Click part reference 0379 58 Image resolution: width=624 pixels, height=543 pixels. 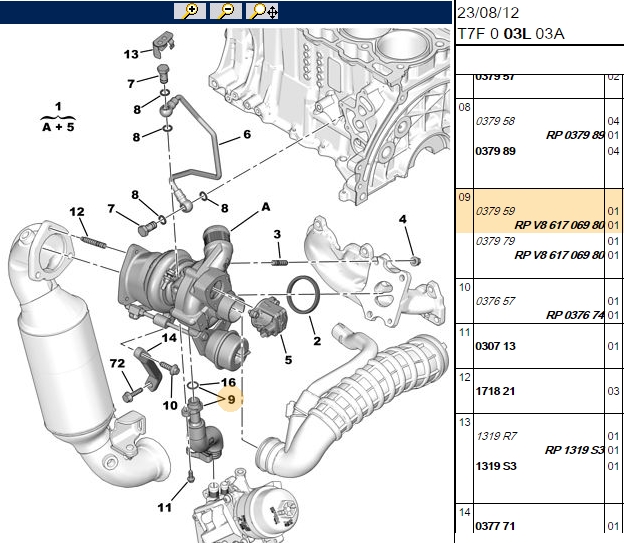495,121
